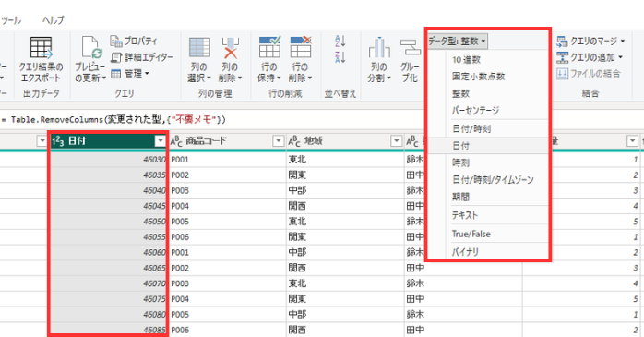The width and height of the screenshot is (644, 337).
Task: Open プロパティ for the query
Action: tap(134, 41)
